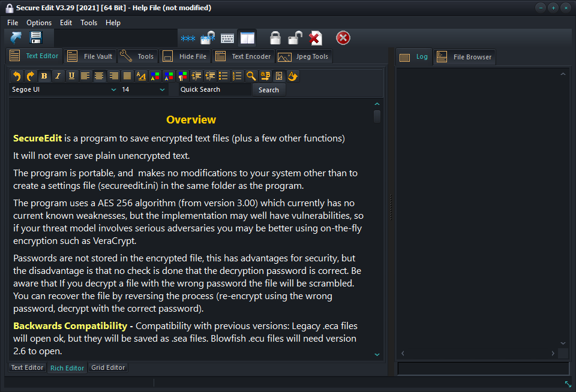
Task: Click the Log panel scroll left arrow
Action: click(x=403, y=353)
